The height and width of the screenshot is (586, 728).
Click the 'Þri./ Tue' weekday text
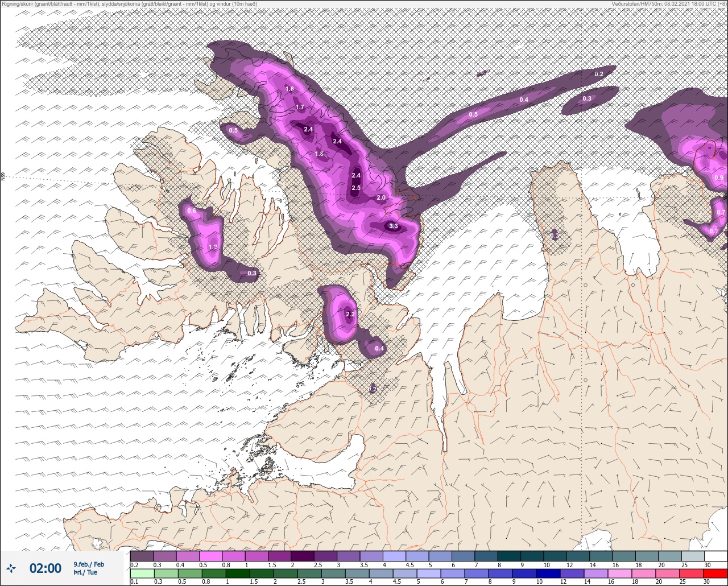85,572
